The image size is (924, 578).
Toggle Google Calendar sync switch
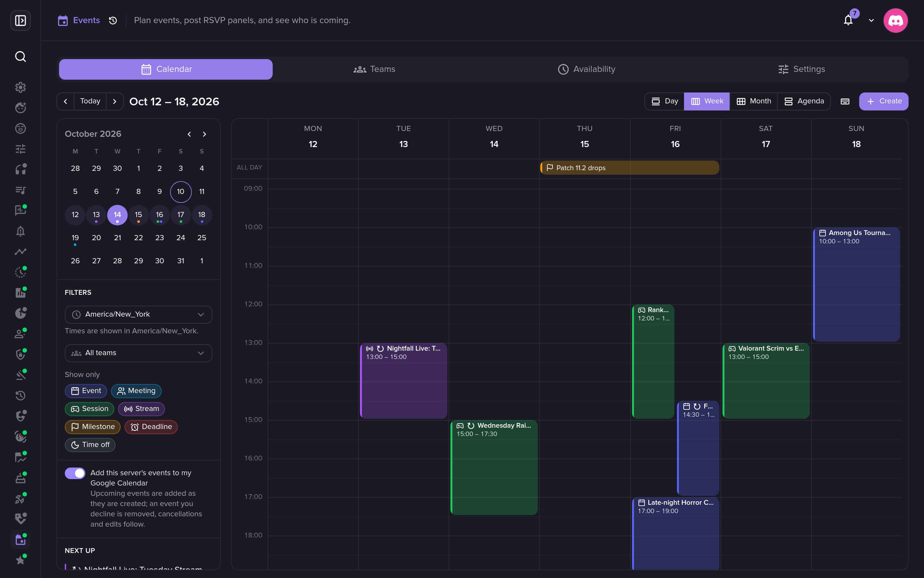[75, 473]
